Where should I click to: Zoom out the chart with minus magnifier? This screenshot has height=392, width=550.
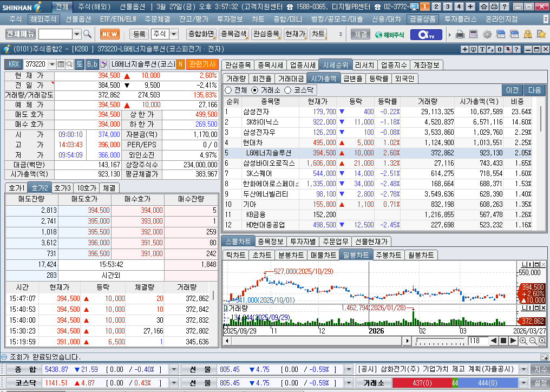(533, 341)
